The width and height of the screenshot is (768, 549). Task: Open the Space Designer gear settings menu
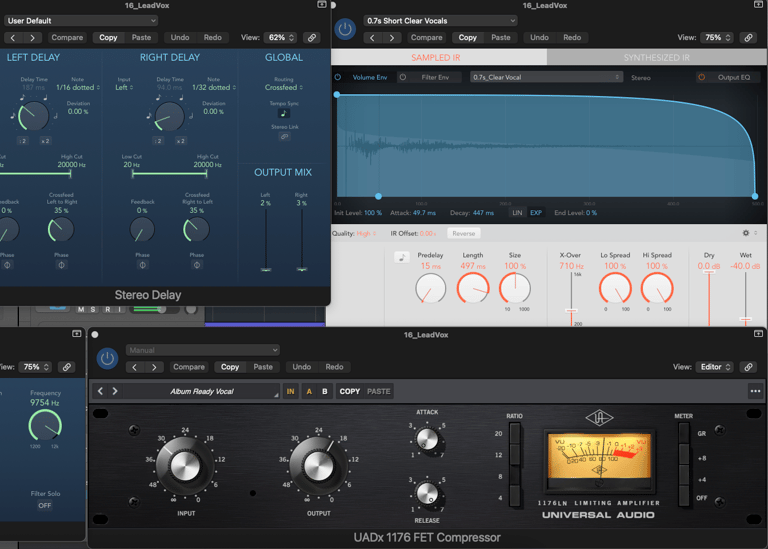746,233
